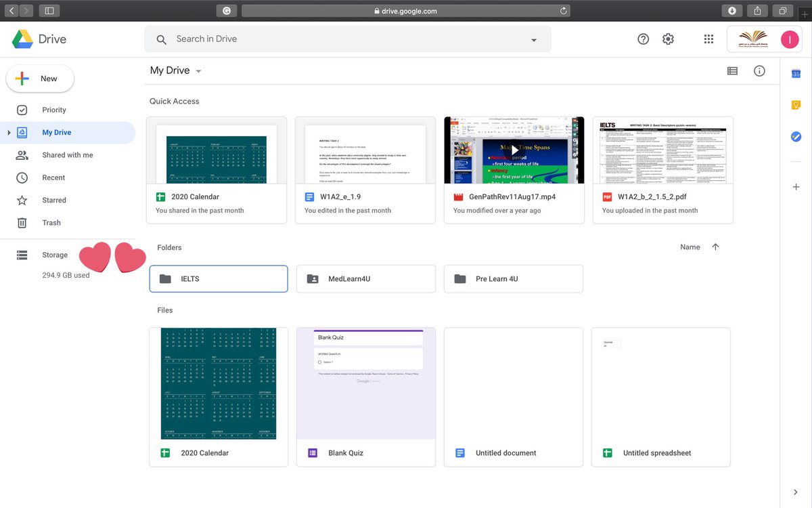Click the Get add-ons plus icon
This screenshot has height=508, width=812.
796,187
